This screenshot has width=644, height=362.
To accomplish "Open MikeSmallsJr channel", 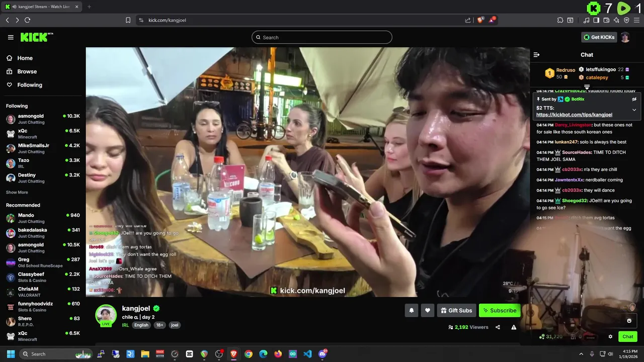I will tap(43, 148).
